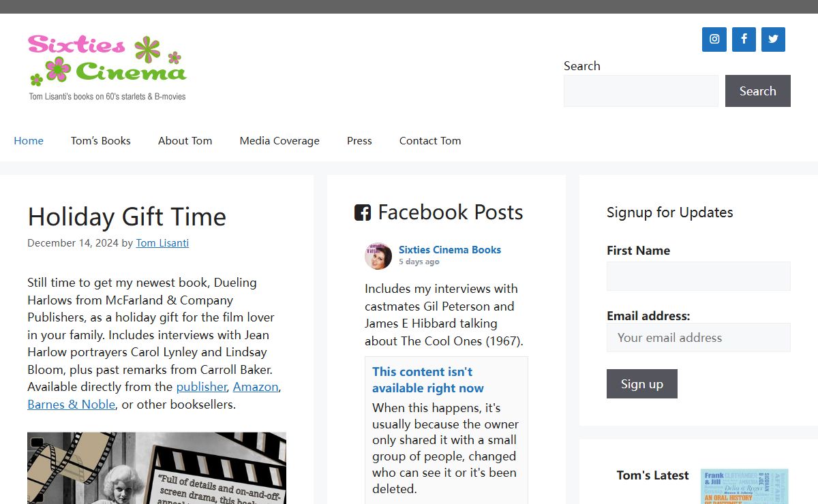Open the Instagram social icon
The height and width of the screenshot is (504, 818).
point(714,40)
